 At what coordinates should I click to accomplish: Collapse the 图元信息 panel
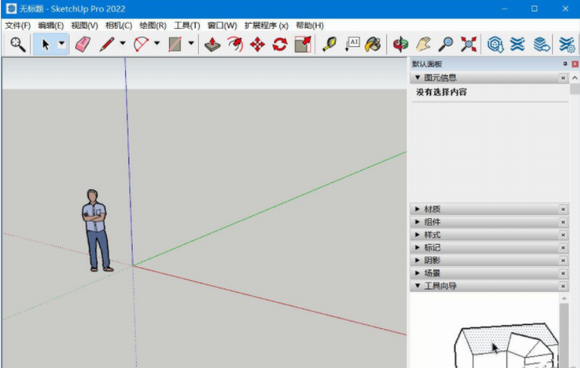[418, 77]
